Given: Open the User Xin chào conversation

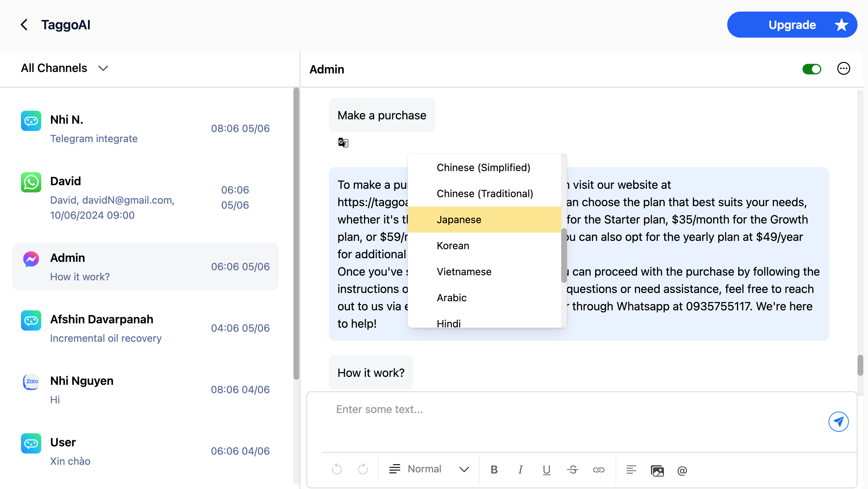Looking at the screenshot, I should [145, 451].
